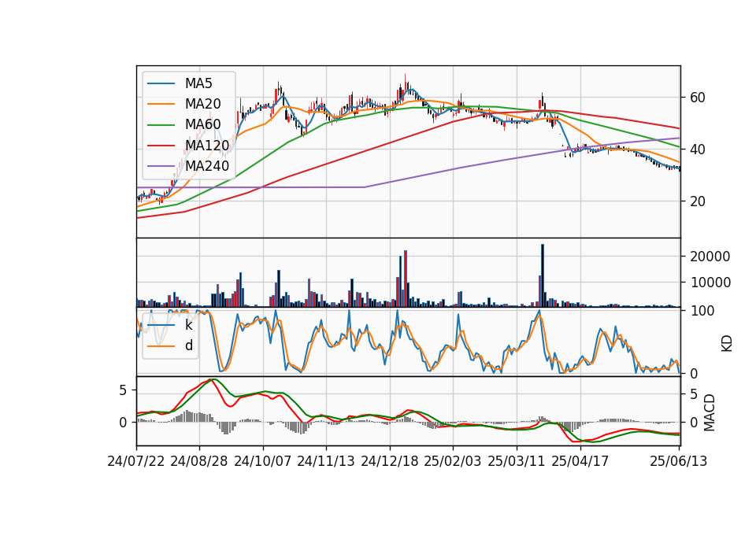Click the orange MA20 legend line sample
This screenshot has height=543, width=756.
[x=161, y=104]
